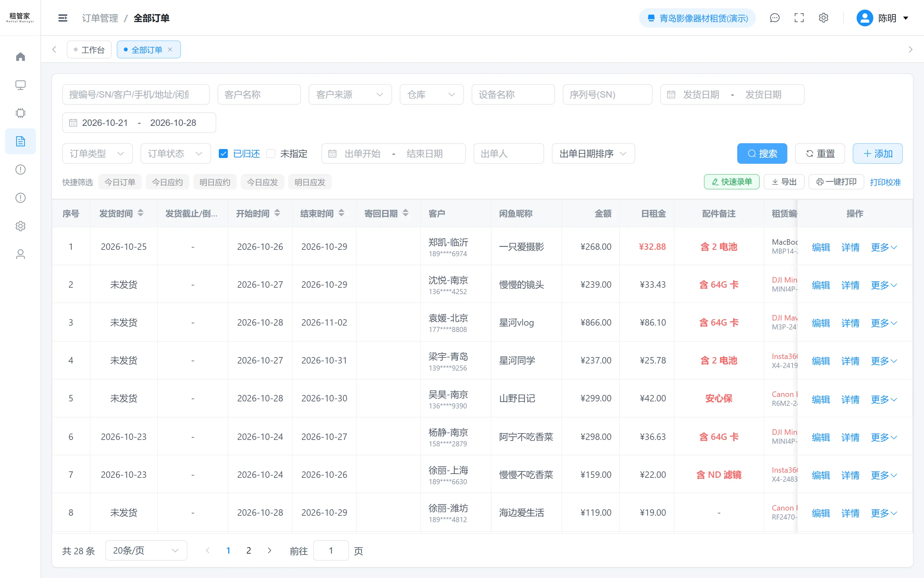Switch to the 工作台 tab
This screenshot has height=578, width=924.
tap(89, 50)
